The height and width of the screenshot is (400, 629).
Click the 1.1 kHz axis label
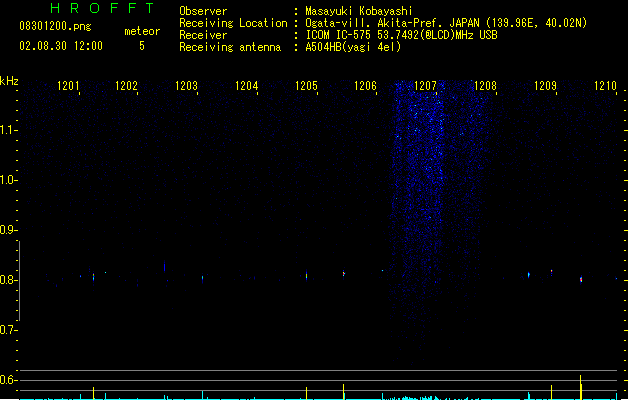8,130
